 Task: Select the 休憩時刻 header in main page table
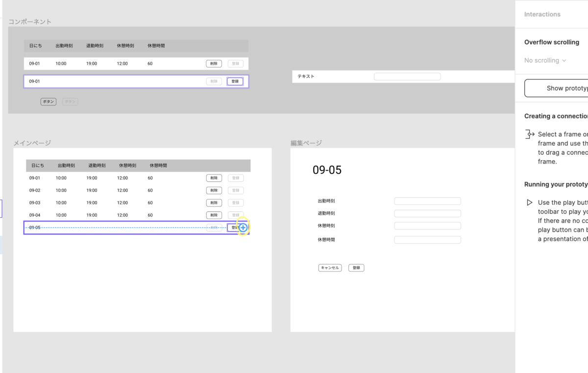coord(127,166)
